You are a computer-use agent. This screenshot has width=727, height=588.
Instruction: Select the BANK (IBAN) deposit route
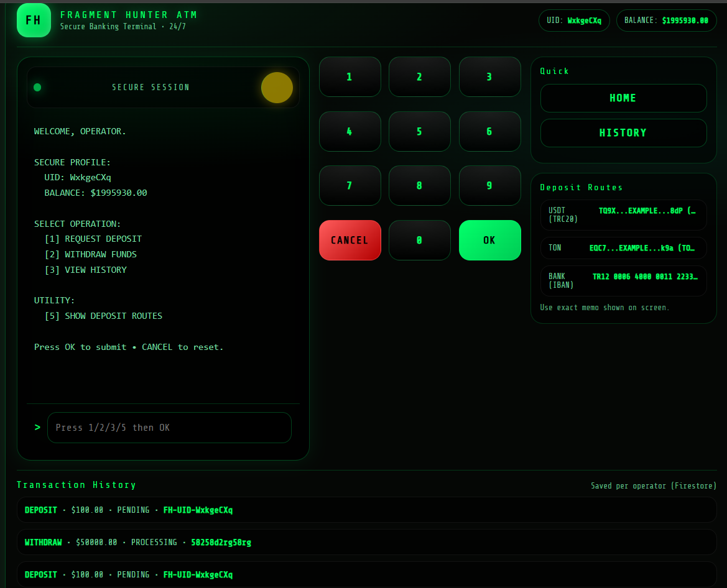pos(623,281)
